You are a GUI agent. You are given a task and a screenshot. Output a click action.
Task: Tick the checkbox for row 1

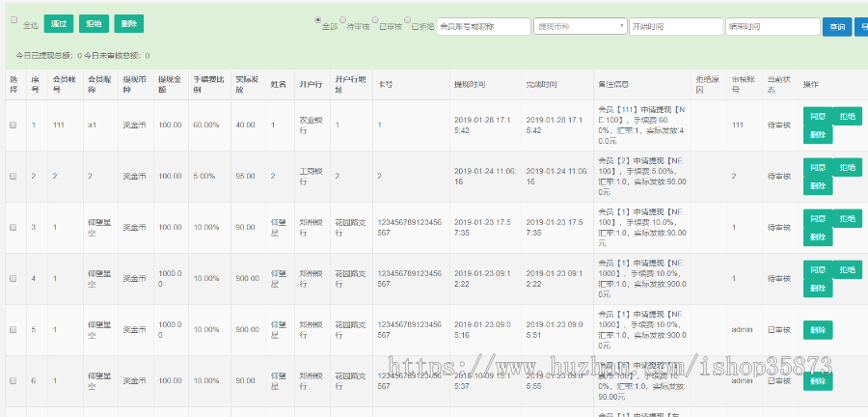coord(13,125)
